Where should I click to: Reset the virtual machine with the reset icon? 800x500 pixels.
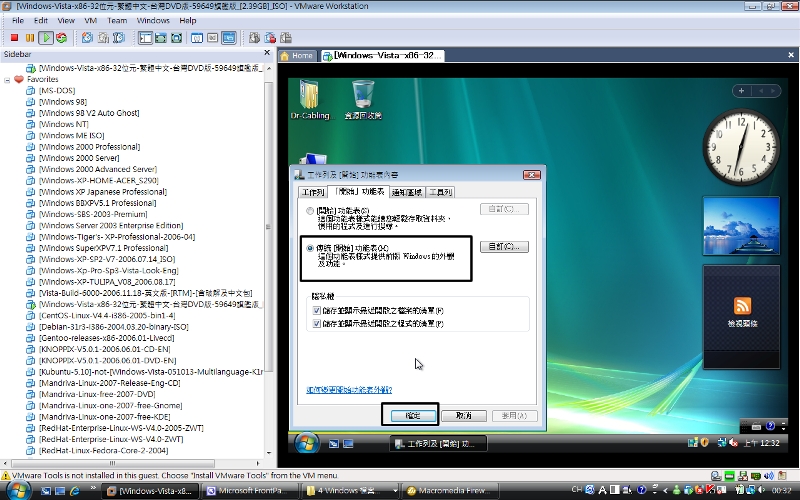62,38
